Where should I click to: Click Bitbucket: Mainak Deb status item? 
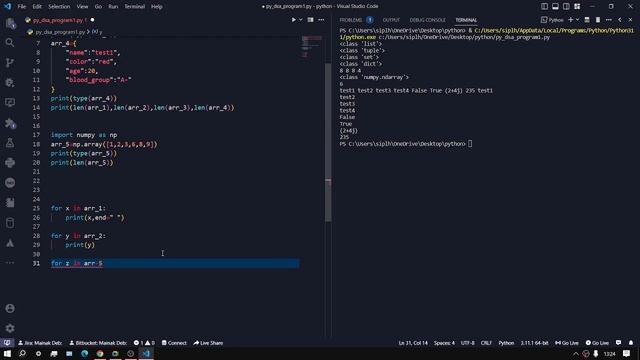[x=98, y=343]
